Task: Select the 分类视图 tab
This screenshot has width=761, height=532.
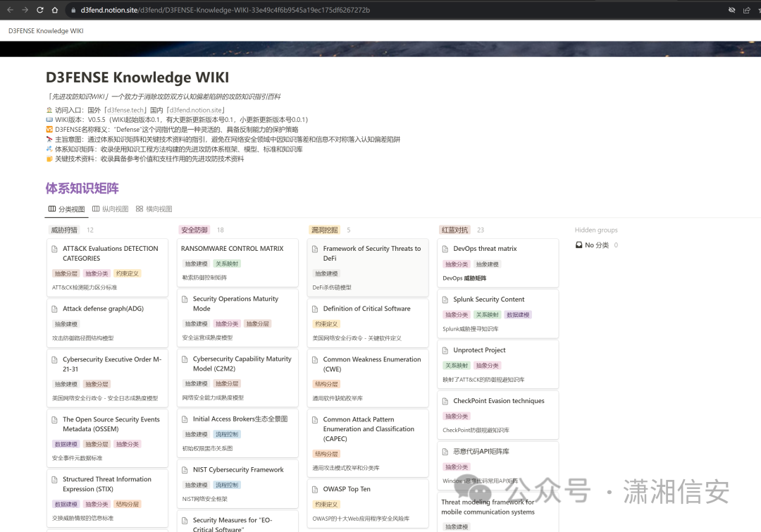Action: (66, 209)
